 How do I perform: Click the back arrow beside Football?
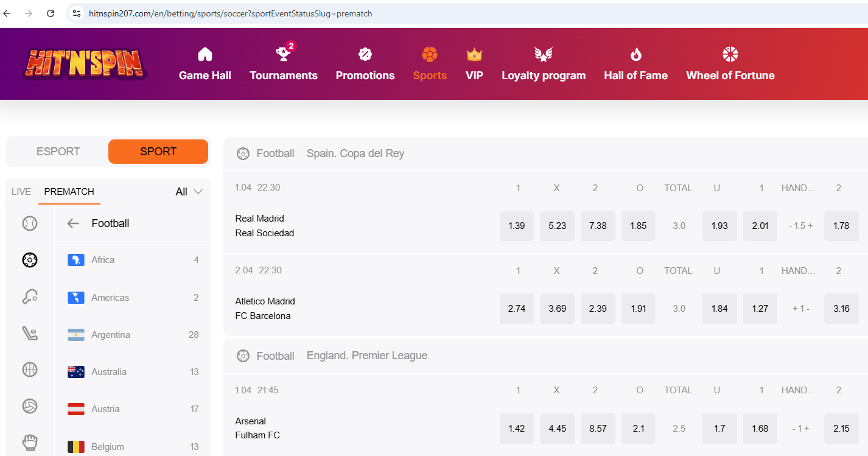(73, 223)
